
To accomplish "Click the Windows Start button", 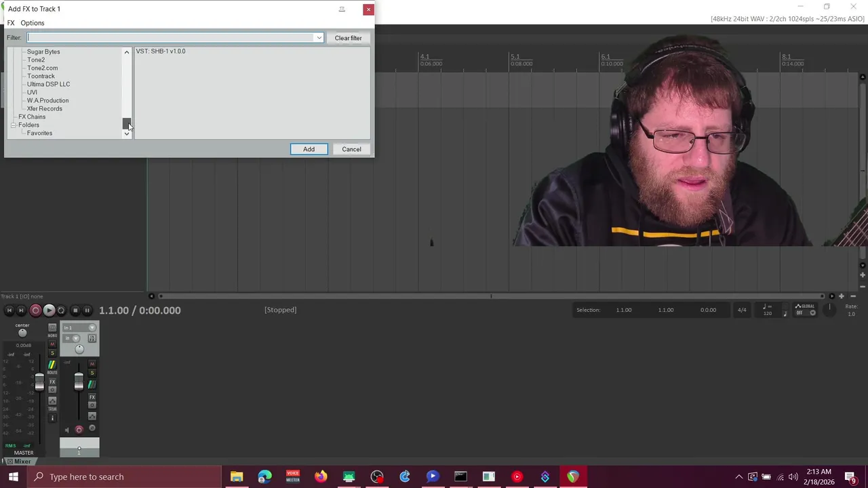I will click(14, 476).
